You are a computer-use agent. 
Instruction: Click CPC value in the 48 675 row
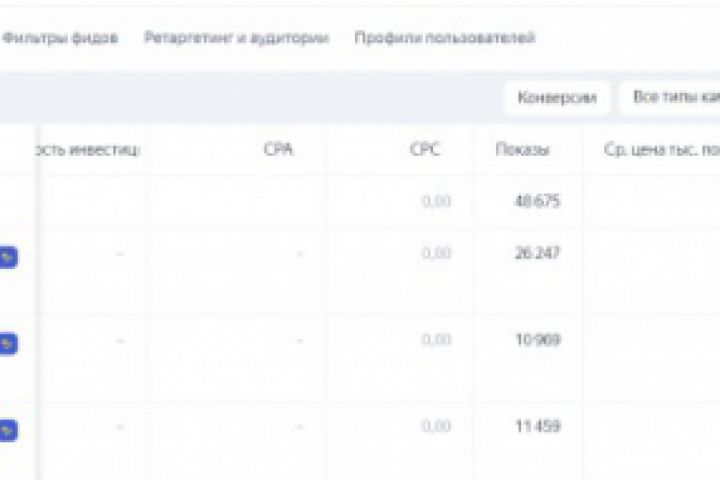click(x=436, y=201)
